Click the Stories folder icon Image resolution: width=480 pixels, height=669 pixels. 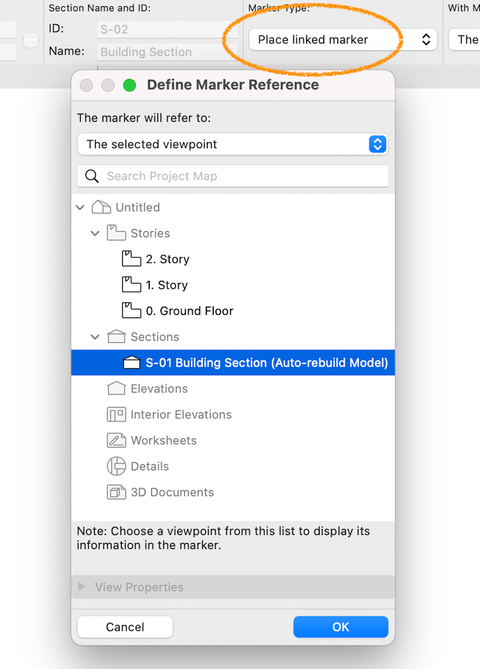[116, 233]
